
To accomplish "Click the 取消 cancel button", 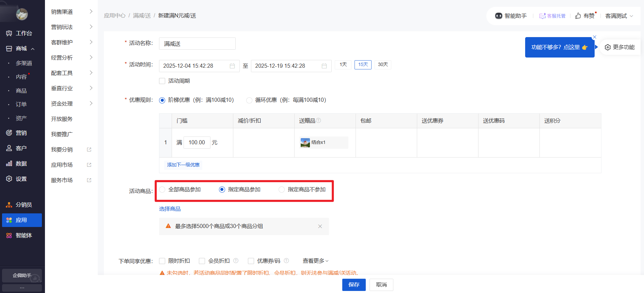I will [381, 285].
